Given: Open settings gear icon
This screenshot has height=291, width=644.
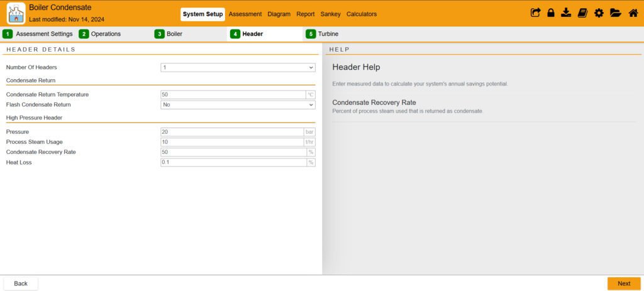Looking at the screenshot, I should click(599, 13).
